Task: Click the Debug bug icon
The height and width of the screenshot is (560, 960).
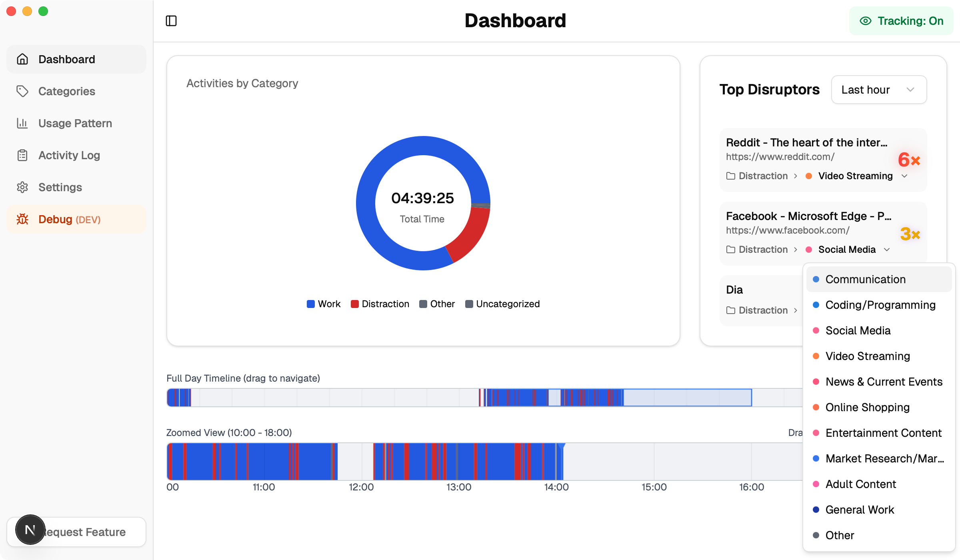Action: [22, 219]
